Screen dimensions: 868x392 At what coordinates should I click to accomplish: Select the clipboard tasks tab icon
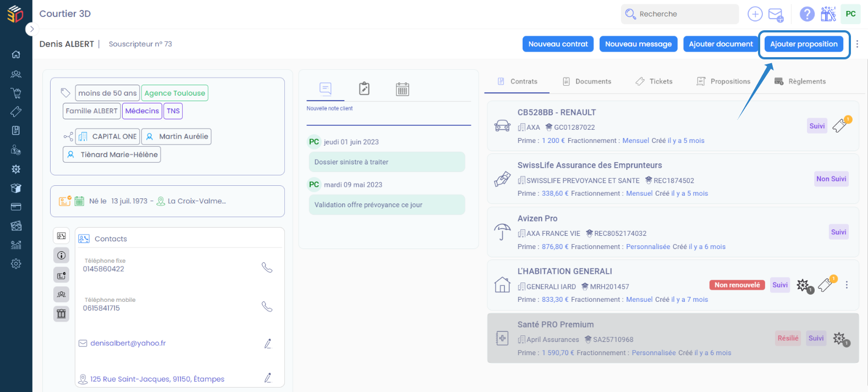[364, 89]
